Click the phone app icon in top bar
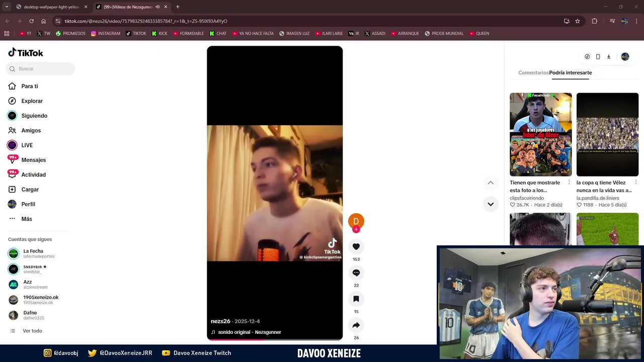 [x=598, y=57]
